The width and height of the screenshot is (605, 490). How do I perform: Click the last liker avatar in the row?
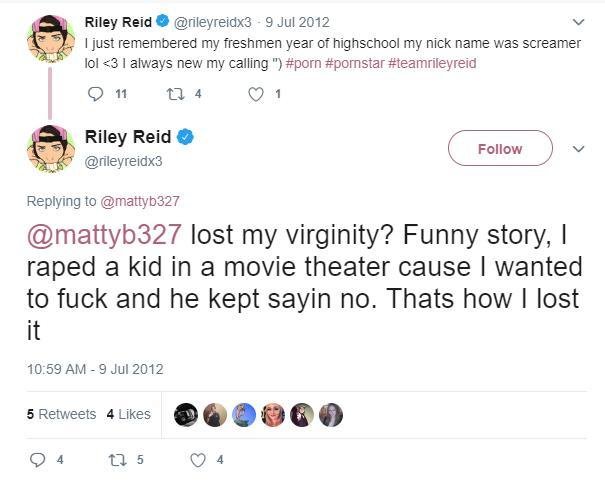[x=331, y=415]
